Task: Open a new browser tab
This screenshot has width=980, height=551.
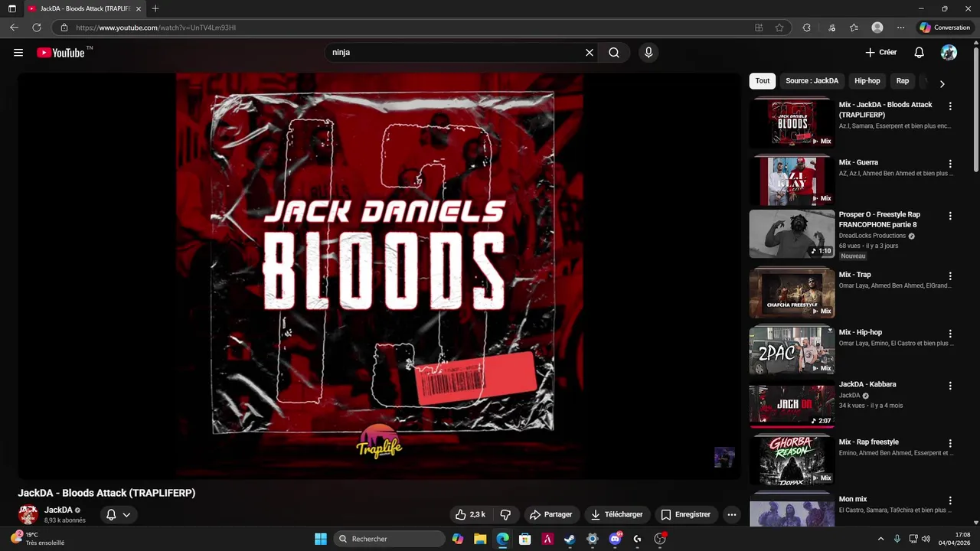Action: click(155, 8)
